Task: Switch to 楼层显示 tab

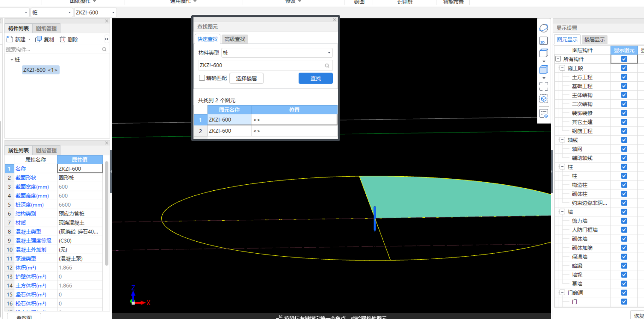Action: (594, 39)
